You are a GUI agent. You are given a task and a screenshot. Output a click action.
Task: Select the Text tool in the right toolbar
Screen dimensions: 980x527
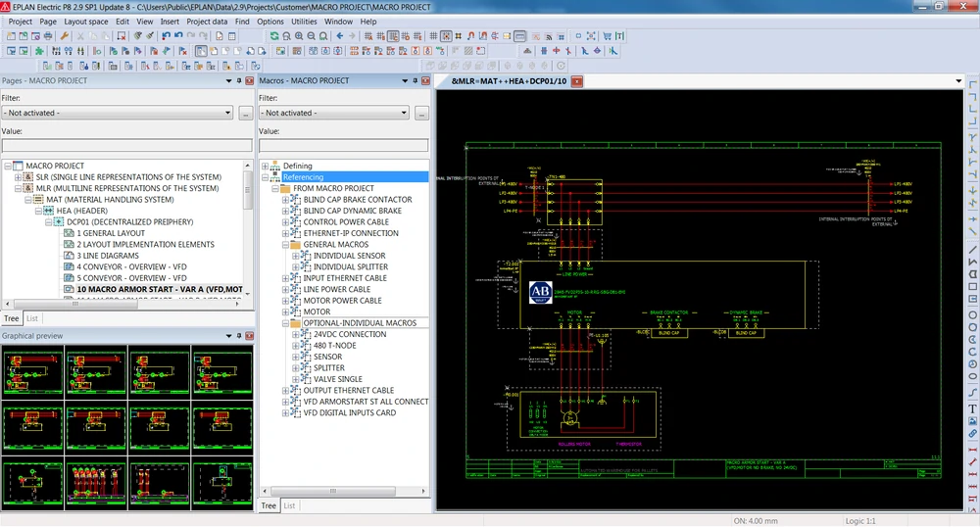(973, 409)
